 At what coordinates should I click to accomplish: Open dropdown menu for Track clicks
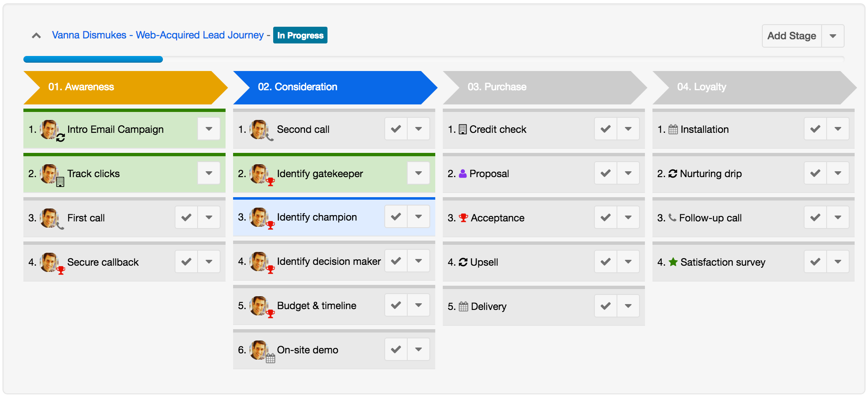209,173
